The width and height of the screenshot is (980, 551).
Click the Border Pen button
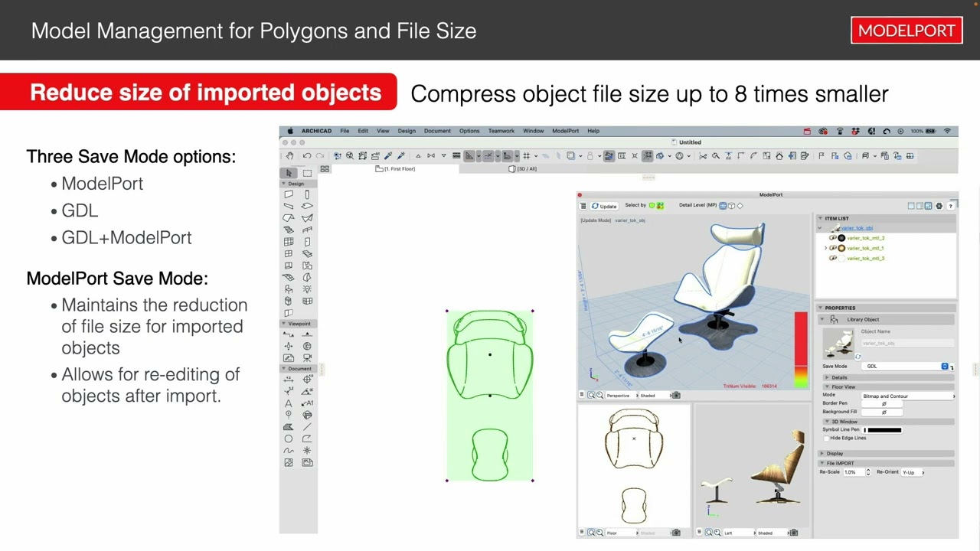pos(882,403)
